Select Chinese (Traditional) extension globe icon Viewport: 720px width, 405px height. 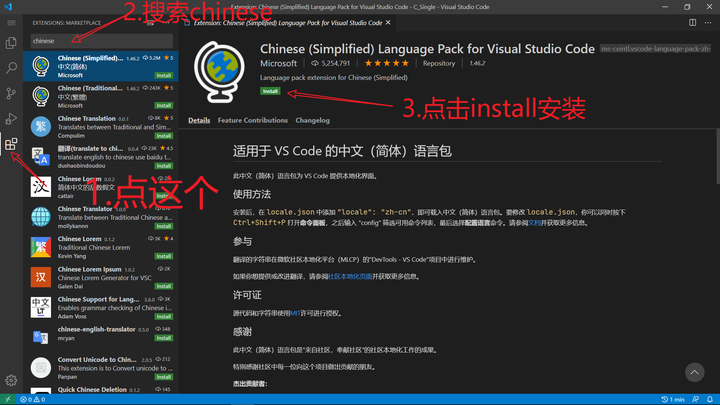(x=41, y=96)
